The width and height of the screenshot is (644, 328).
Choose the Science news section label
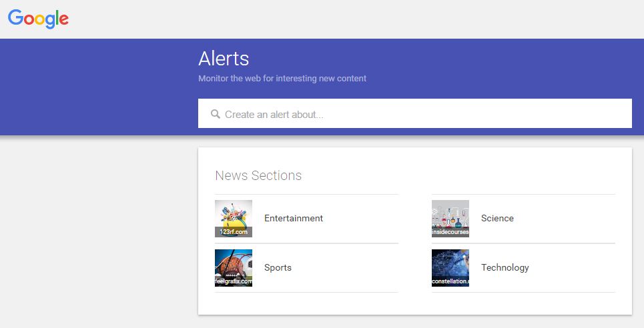point(497,218)
